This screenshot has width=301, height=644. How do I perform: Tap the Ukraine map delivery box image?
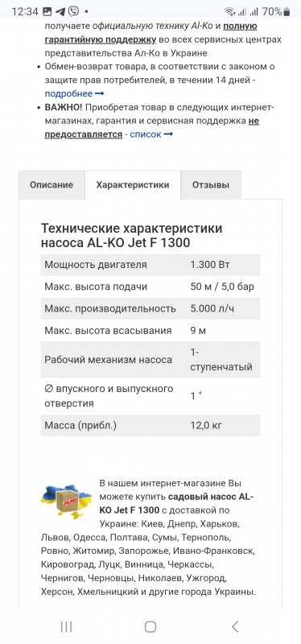[66, 502]
